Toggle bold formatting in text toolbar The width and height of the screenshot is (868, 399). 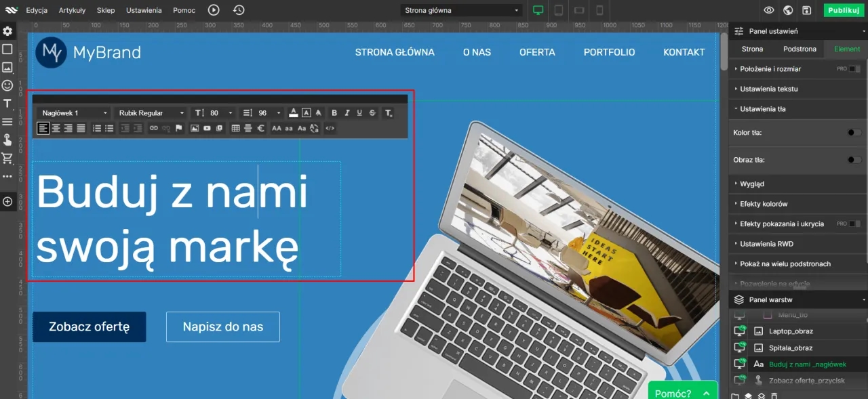334,113
